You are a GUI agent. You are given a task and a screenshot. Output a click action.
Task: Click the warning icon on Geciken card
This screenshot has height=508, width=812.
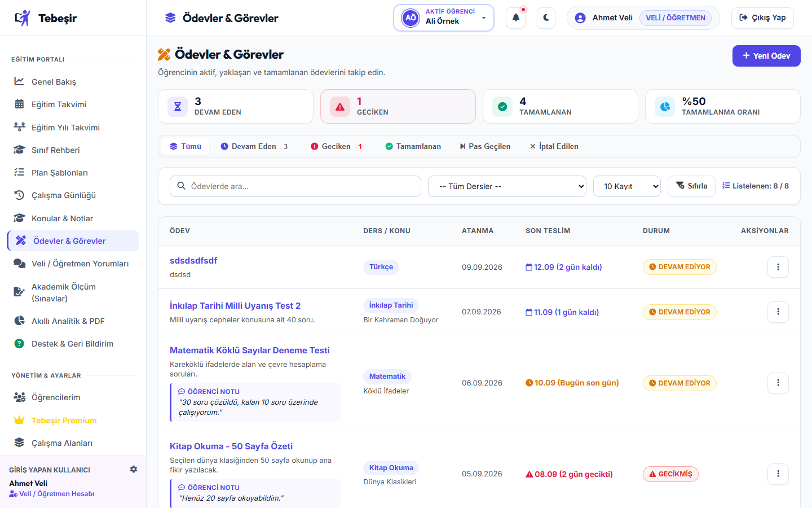click(340, 107)
